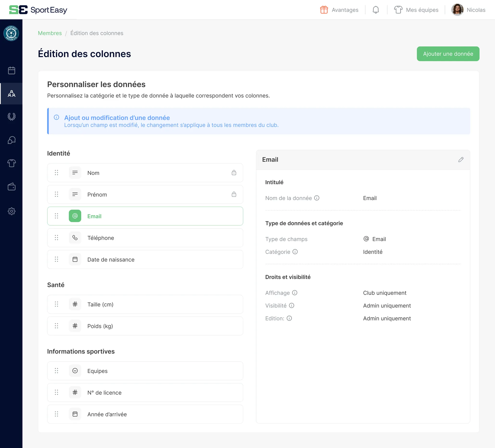Open the notifications bell

pos(375,10)
